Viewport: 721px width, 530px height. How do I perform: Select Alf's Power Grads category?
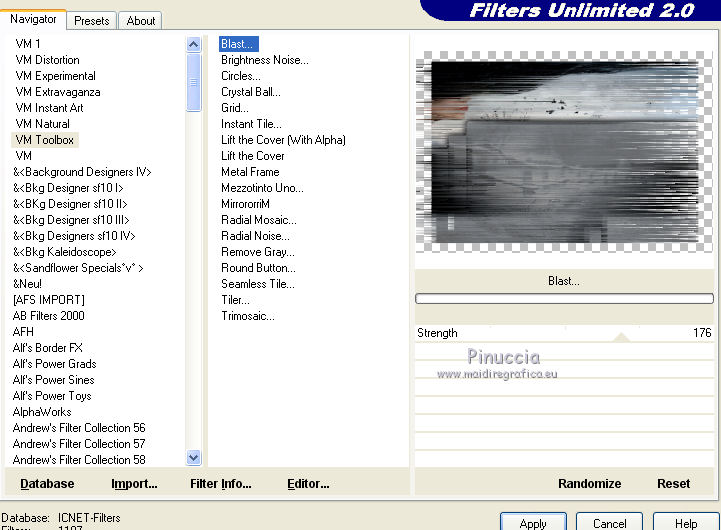pos(54,364)
